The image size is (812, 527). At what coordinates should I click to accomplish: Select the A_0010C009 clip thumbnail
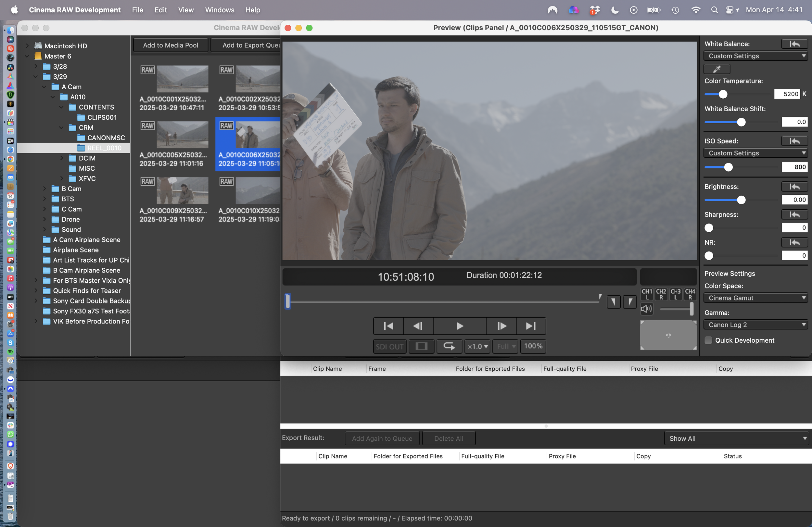click(182, 190)
